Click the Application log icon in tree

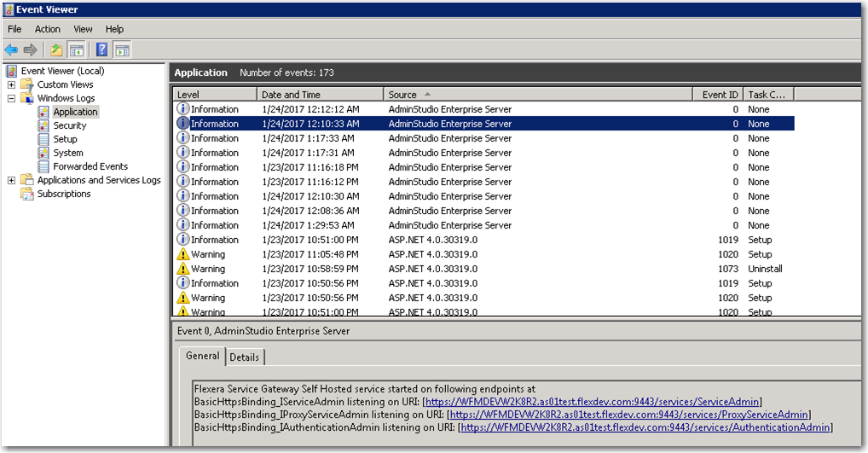[x=43, y=112]
